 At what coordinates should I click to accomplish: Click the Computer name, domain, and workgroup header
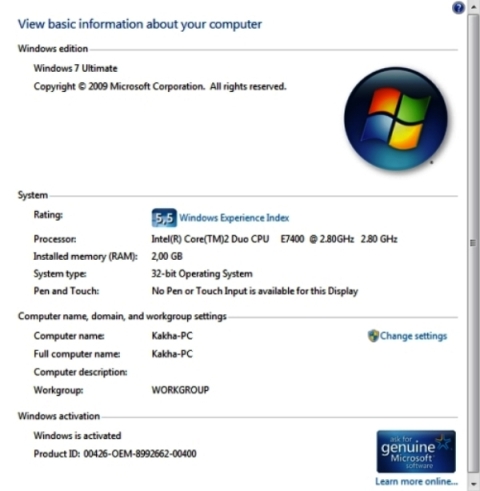tap(122, 316)
